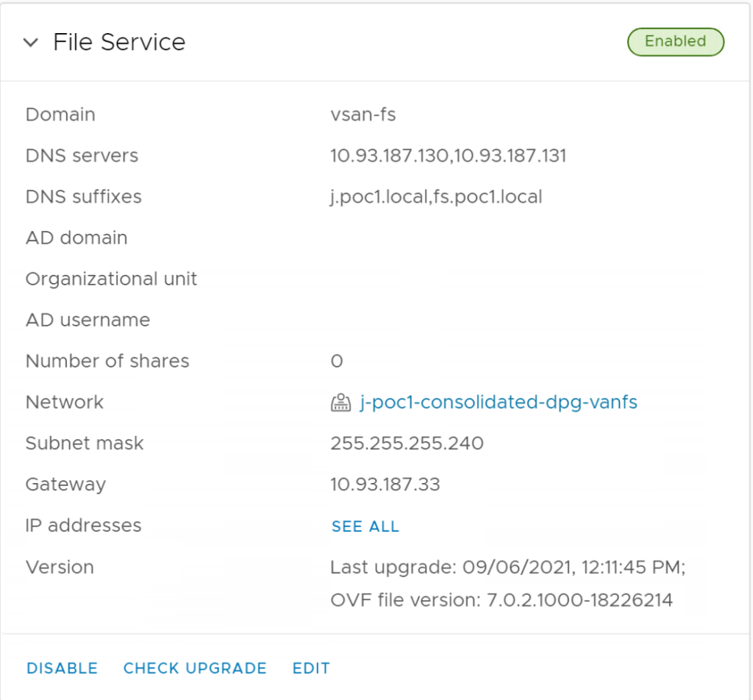Viewport: 753px width, 700px height.
Task: Collapse the File Service panel chevron
Action: pos(31,43)
